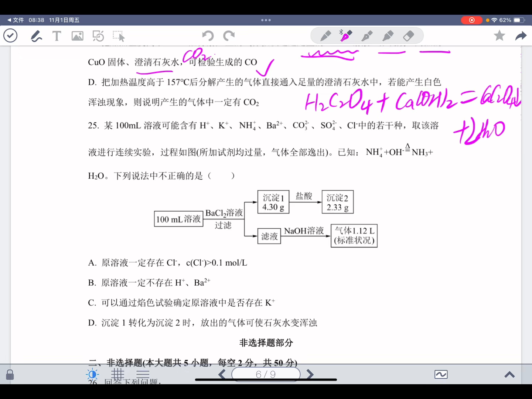The height and width of the screenshot is (399, 532).
Task: Open the wave scribble tool icon
Action: click(441, 375)
